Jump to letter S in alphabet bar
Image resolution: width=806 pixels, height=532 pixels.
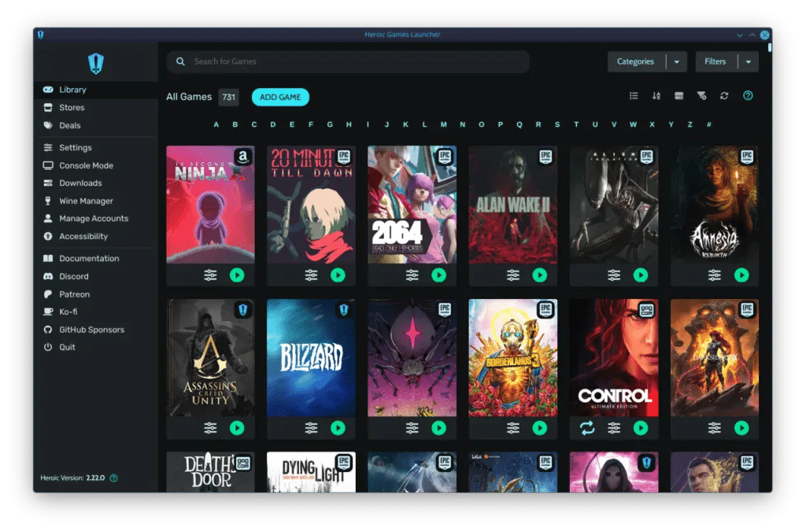point(557,125)
